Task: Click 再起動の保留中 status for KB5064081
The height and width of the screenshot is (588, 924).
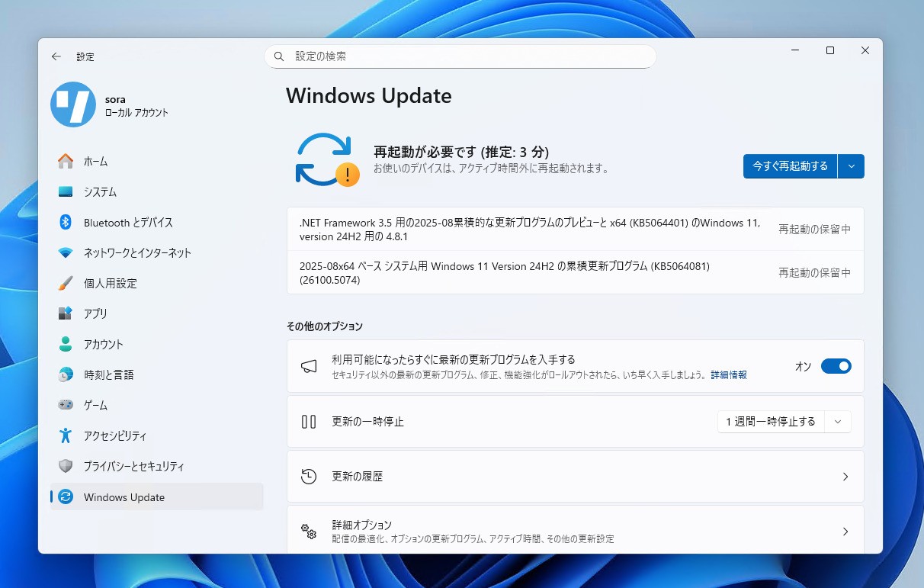Action: [x=814, y=272]
